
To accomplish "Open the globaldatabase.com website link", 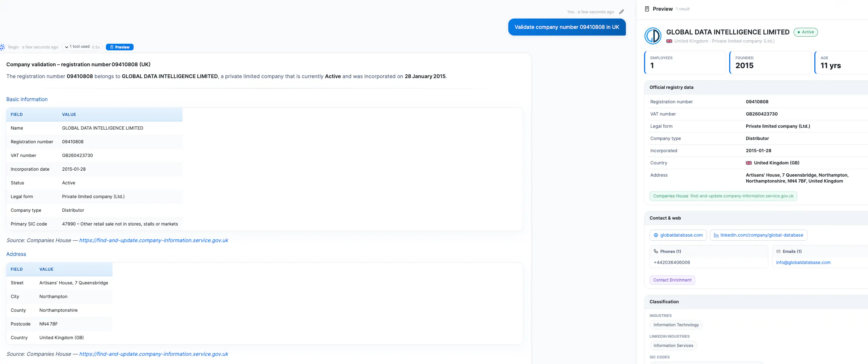I will click(x=678, y=235).
